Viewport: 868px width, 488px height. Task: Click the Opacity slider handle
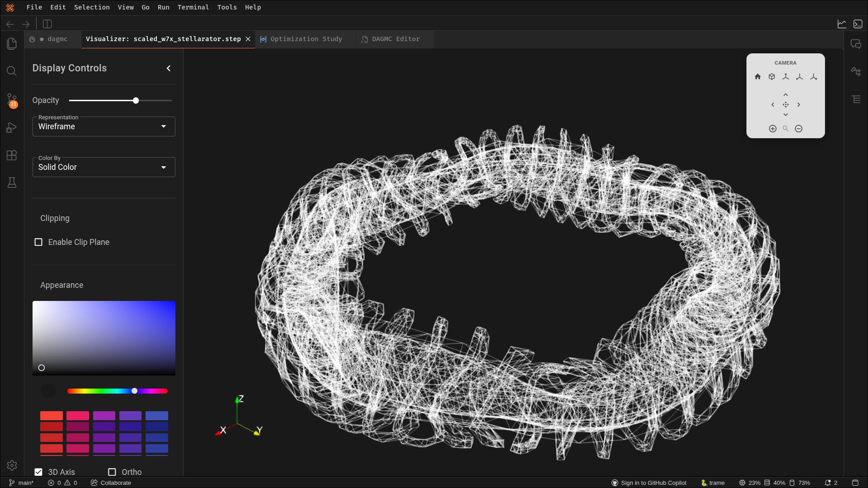[x=136, y=100]
